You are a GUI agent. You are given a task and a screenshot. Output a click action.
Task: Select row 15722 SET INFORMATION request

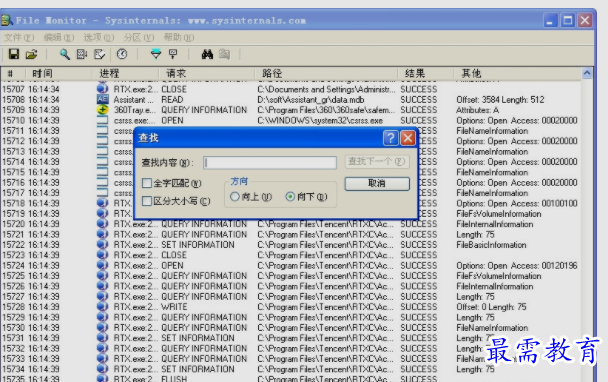click(x=198, y=245)
